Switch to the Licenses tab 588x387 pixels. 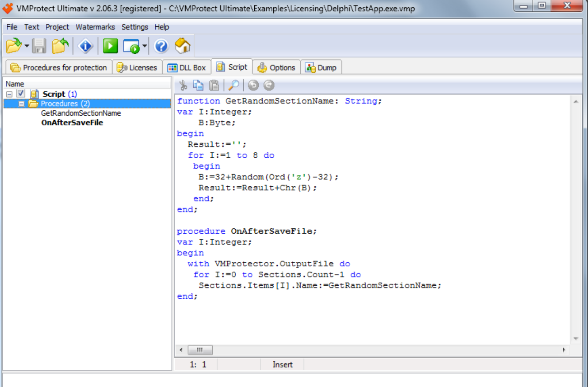(137, 67)
